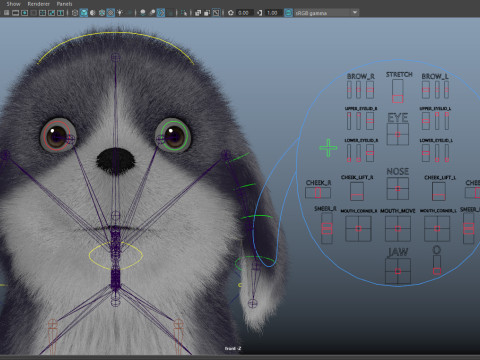480x360 pixels.
Task: Select the CHEEK_LIFT_R slider handle
Action: point(357,197)
